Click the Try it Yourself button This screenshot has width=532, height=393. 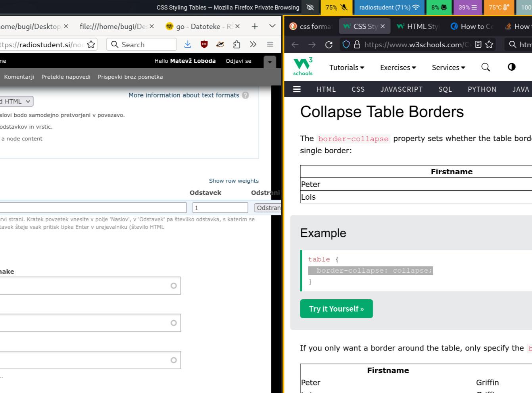(x=336, y=309)
